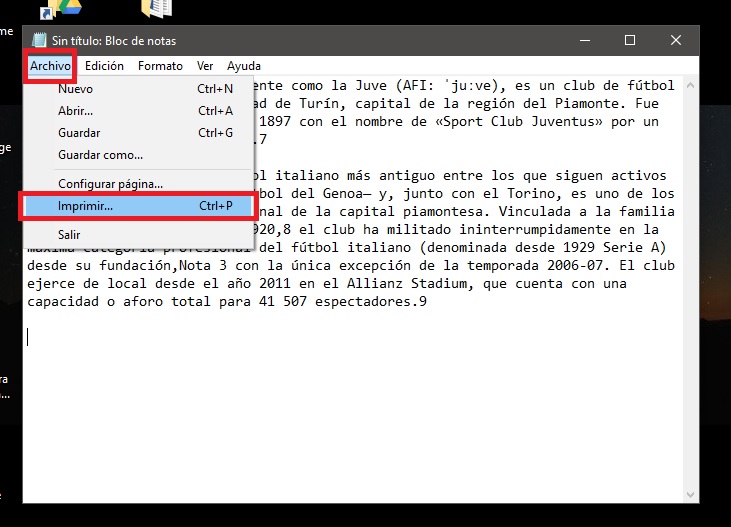Open the Archivo menu

coord(50,66)
